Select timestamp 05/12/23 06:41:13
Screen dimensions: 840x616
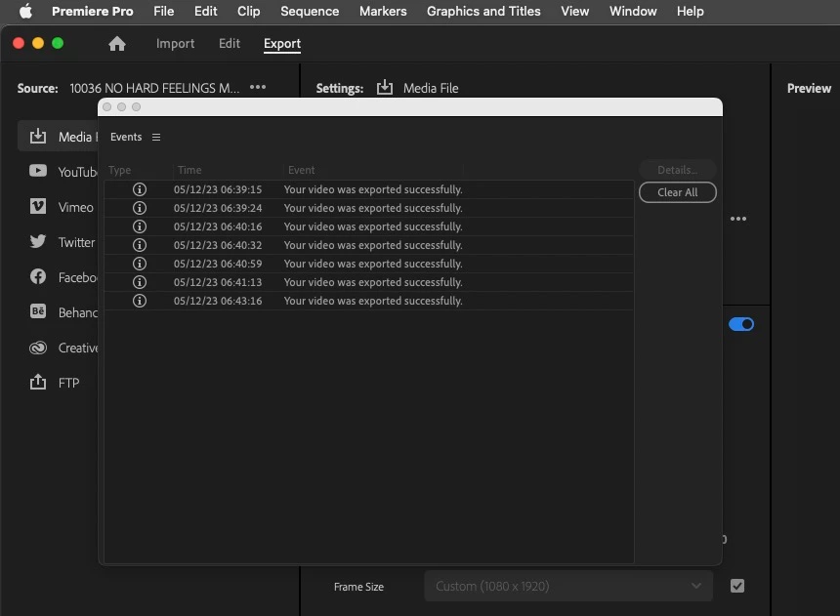click(218, 282)
